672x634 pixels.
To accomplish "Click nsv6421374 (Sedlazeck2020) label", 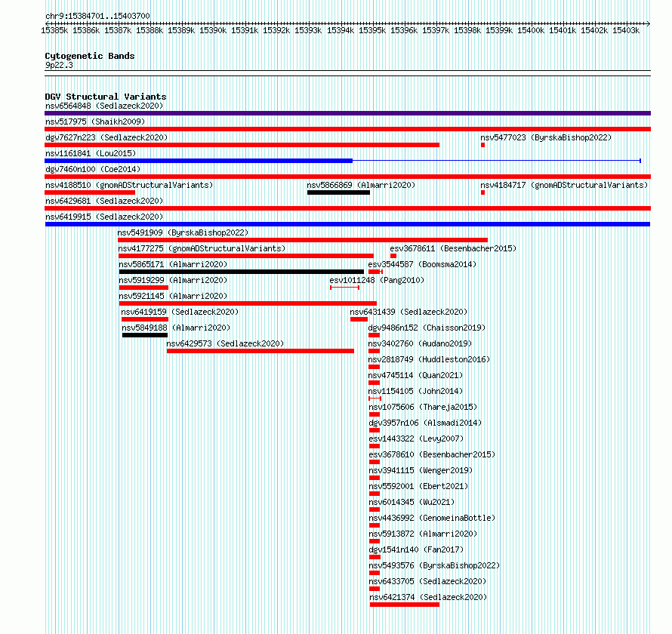I will pos(428,597).
